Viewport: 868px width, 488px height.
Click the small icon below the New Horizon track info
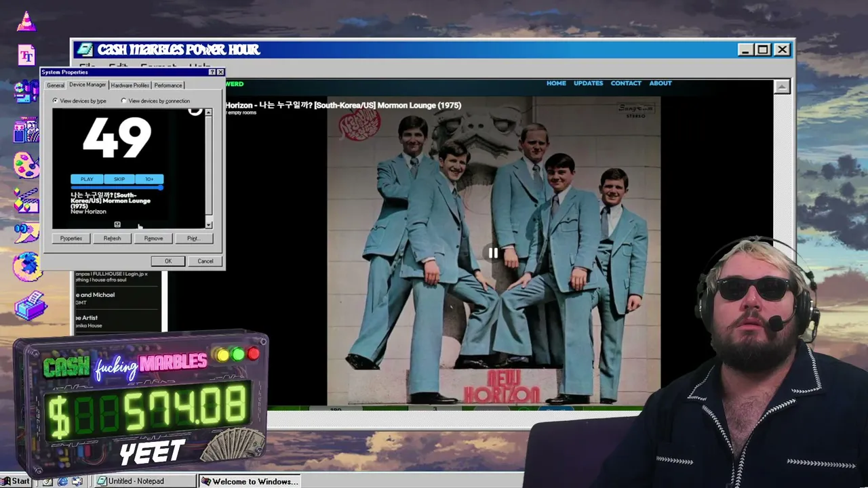click(117, 224)
